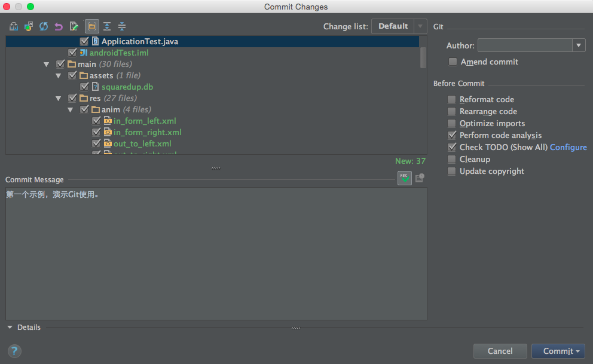Collapse the res folder tree node
This screenshot has width=593, height=364.
pyautogui.click(x=59, y=98)
